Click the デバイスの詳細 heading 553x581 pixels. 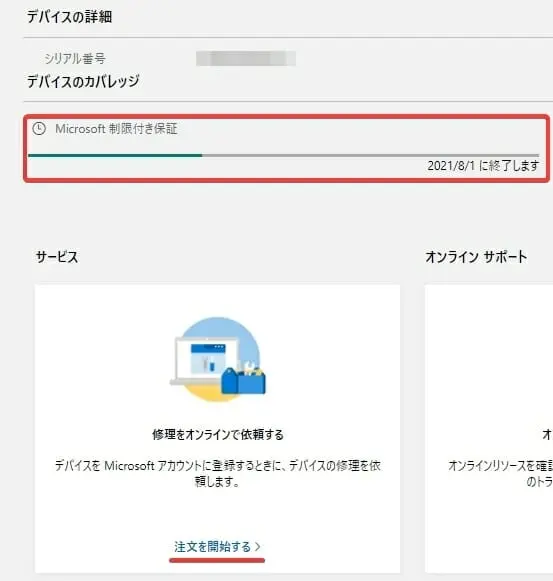click(x=69, y=17)
